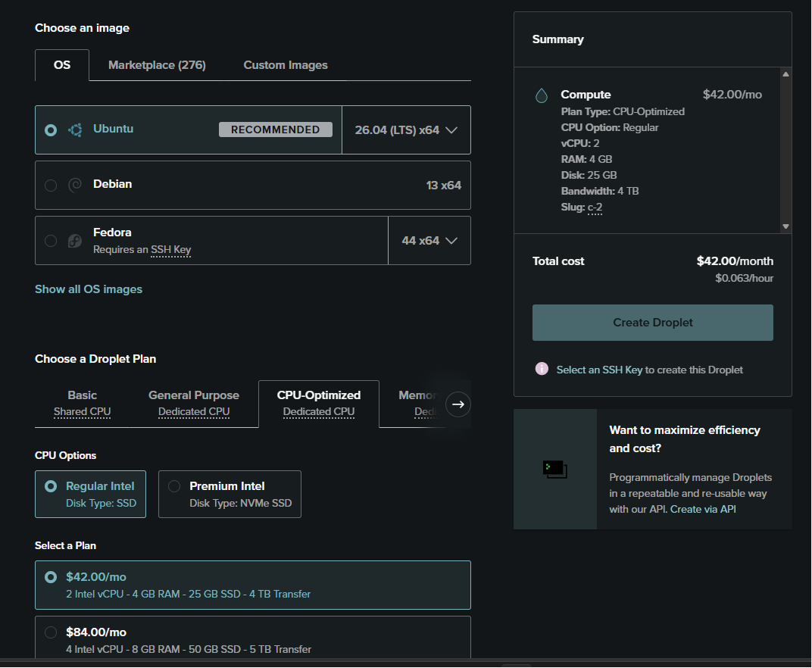812x668 pixels.
Task: Click the $0.063/hour price text
Action: click(x=744, y=278)
